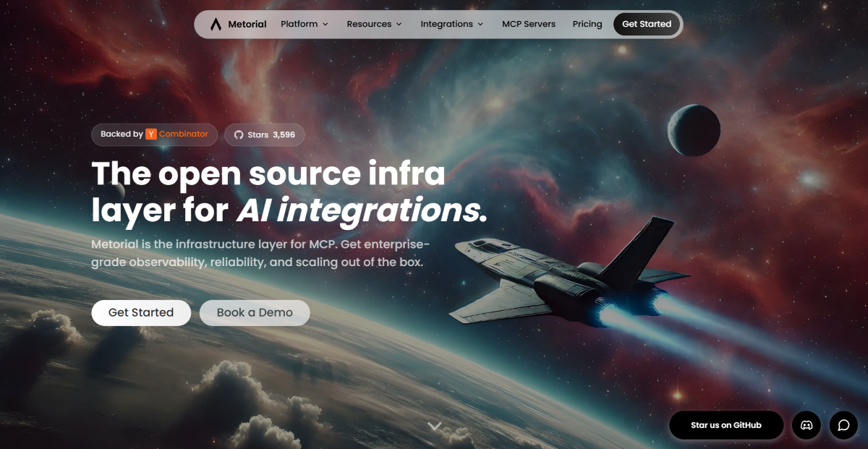This screenshot has width=868, height=449.
Task: Open the Platform menu label
Action: point(299,24)
